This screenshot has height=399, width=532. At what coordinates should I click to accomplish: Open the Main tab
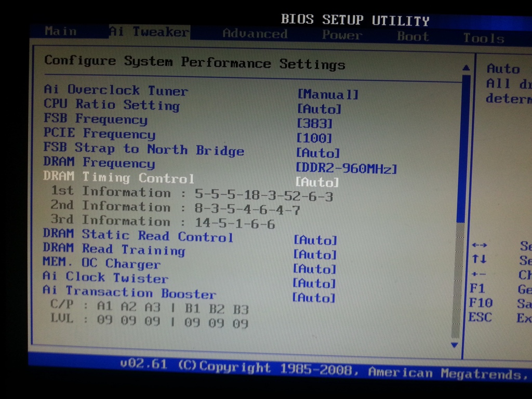click(61, 31)
